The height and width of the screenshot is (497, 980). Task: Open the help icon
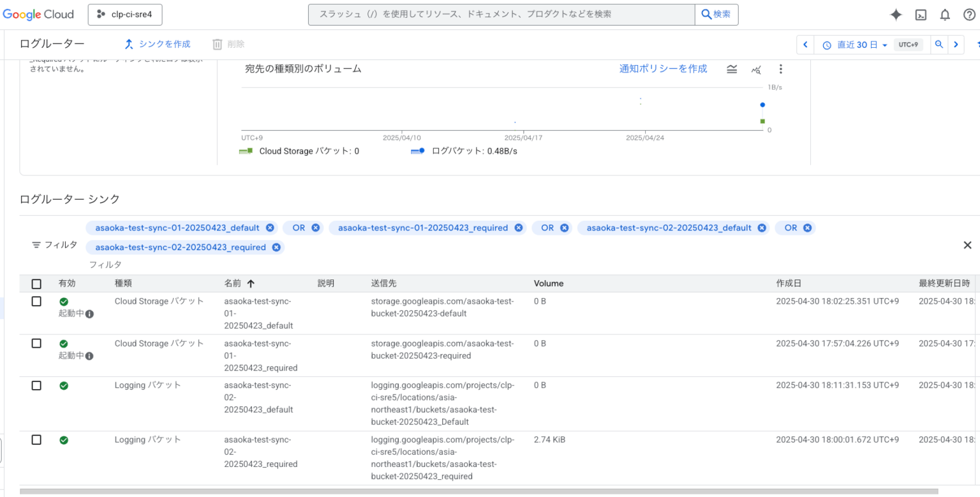(969, 14)
